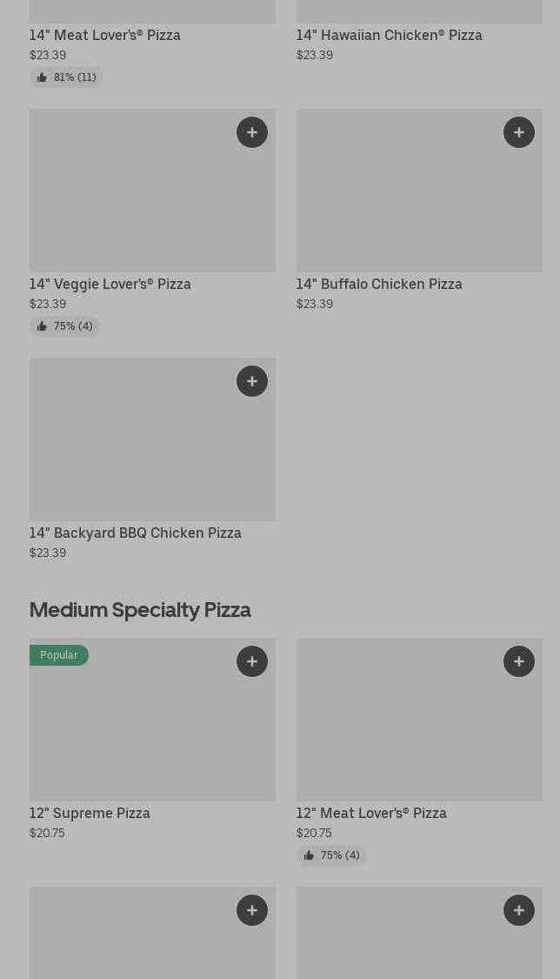Click 75% rating under 12" Meat Lover's
560x979 pixels.
click(x=331, y=855)
